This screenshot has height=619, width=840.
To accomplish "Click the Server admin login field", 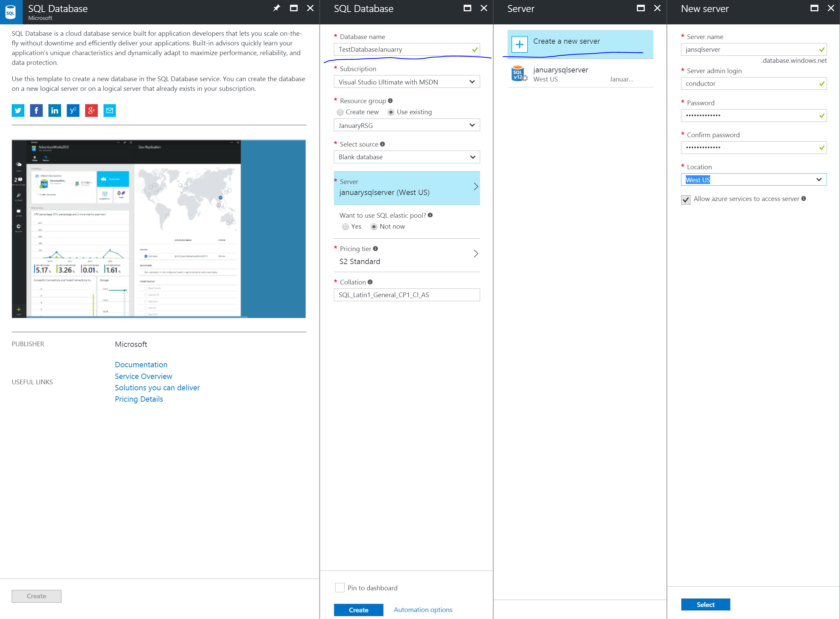I will coord(754,83).
